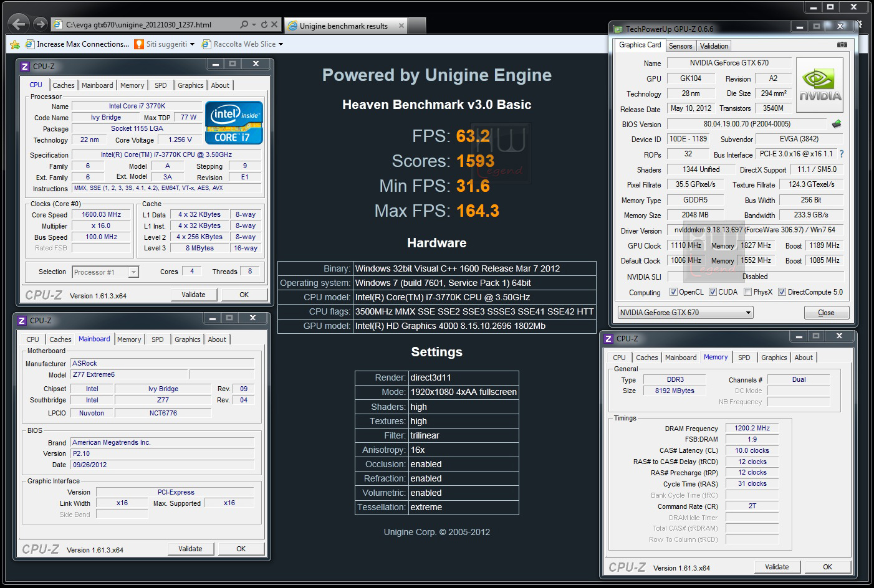Viewport: 874px width, 588px height.
Task: Click OK in the CPU-Z mainboard window
Action: pyautogui.click(x=241, y=549)
